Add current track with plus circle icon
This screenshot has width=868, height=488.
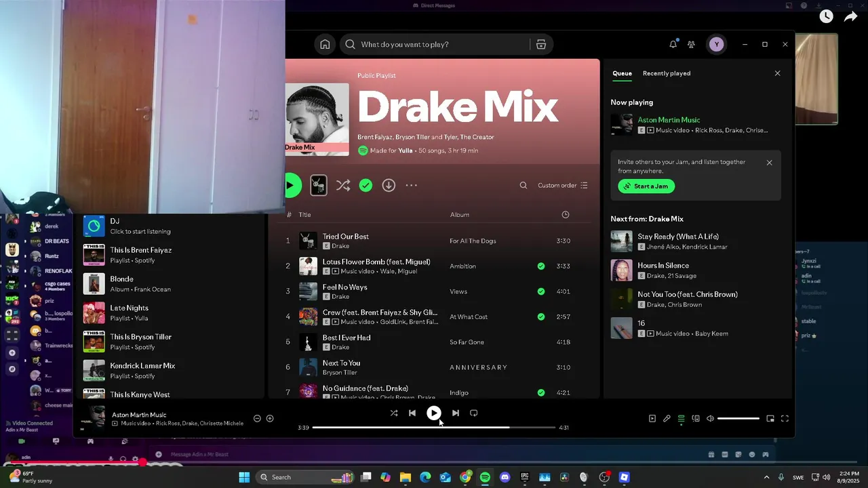270,418
